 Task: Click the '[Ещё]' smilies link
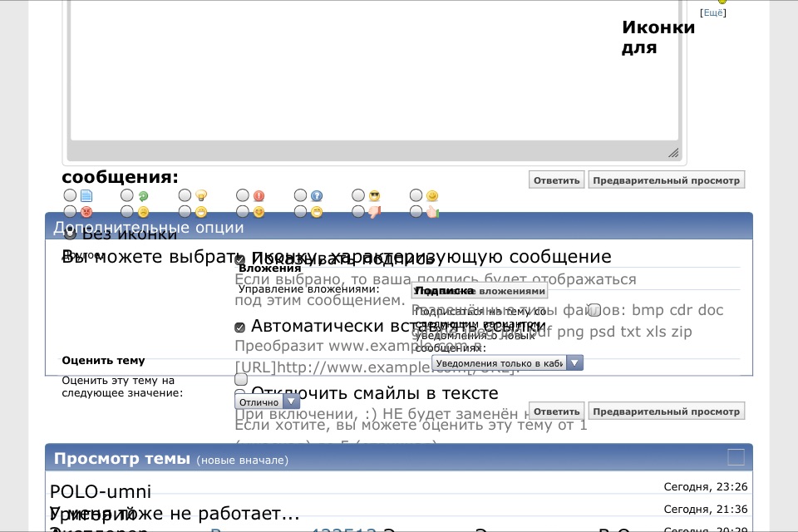point(713,12)
